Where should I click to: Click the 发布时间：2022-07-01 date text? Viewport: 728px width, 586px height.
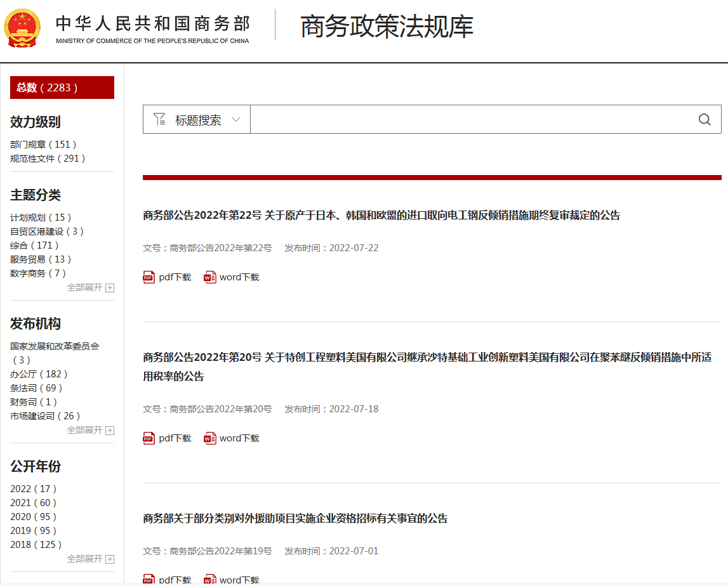331,551
